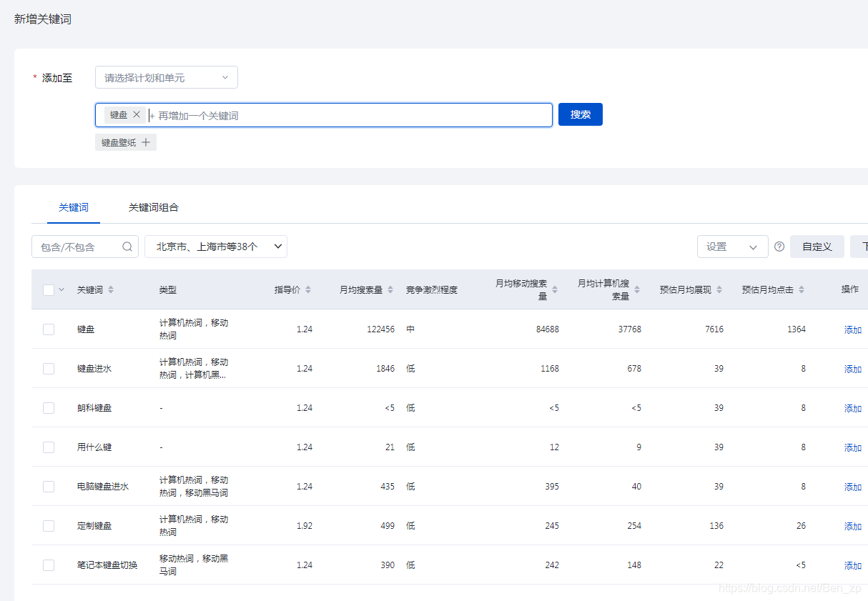The width and height of the screenshot is (868, 601).
Task: Click 添加 for the 用什么键 row
Action: (x=853, y=448)
